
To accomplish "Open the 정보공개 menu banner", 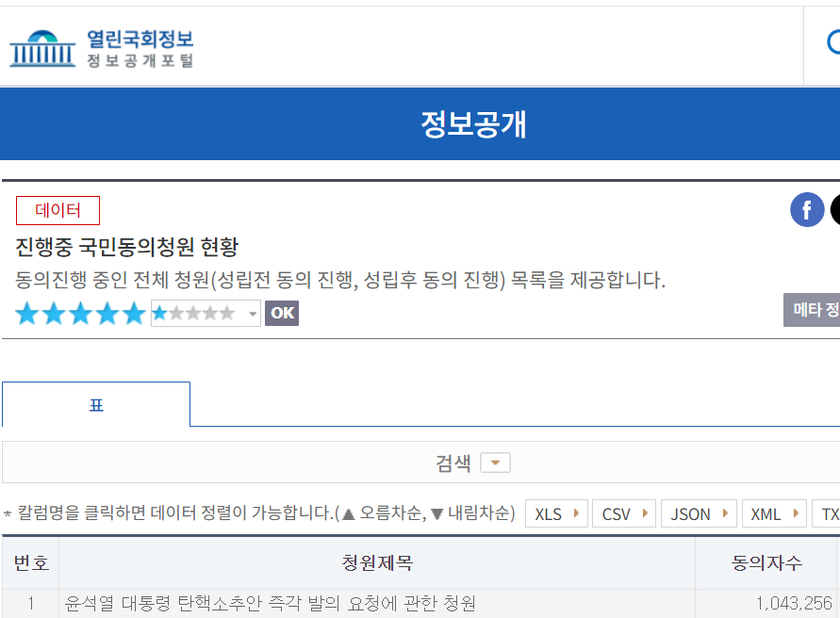I will [x=473, y=123].
